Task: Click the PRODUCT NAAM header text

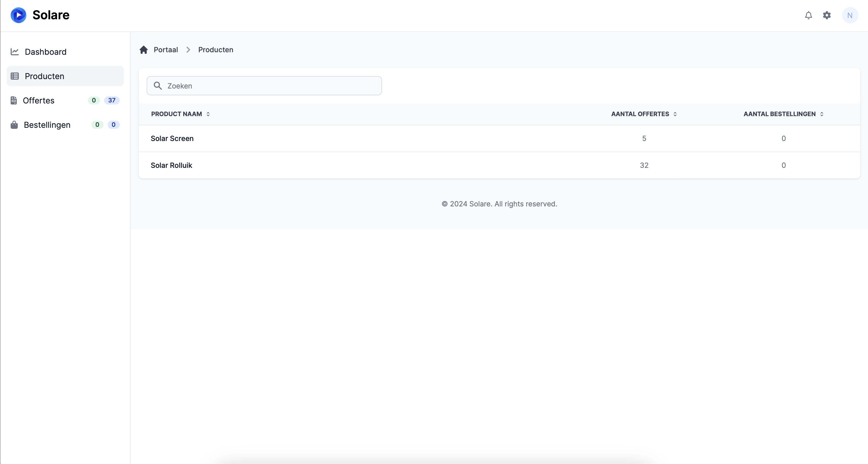Action: coord(176,114)
